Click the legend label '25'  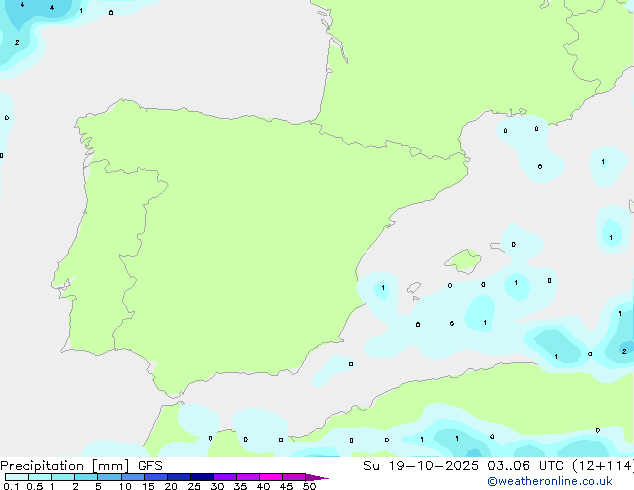(194, 486)
